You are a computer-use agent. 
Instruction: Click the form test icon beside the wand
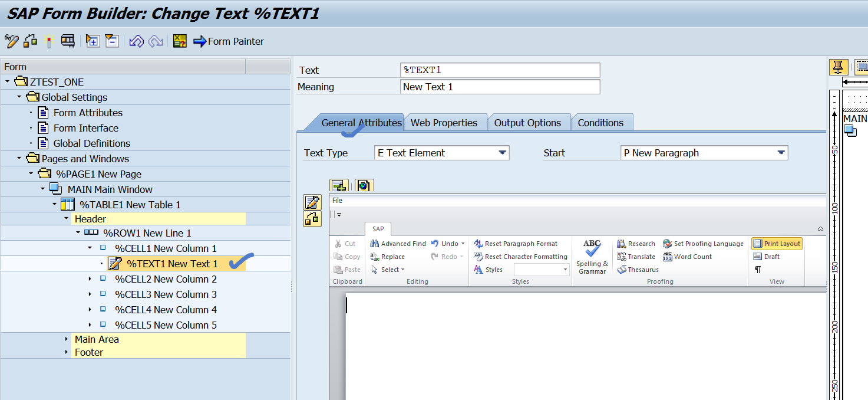(x=68, y=41)
